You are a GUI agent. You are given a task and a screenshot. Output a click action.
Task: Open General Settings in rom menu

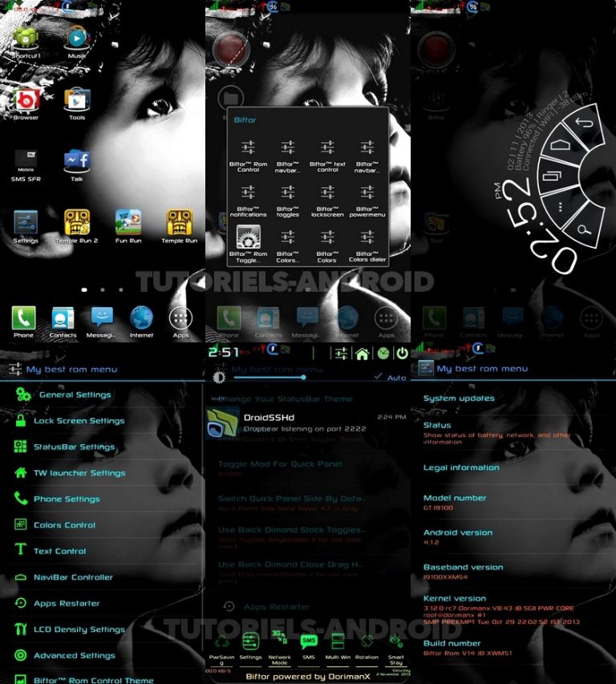[x=102, y=395]
